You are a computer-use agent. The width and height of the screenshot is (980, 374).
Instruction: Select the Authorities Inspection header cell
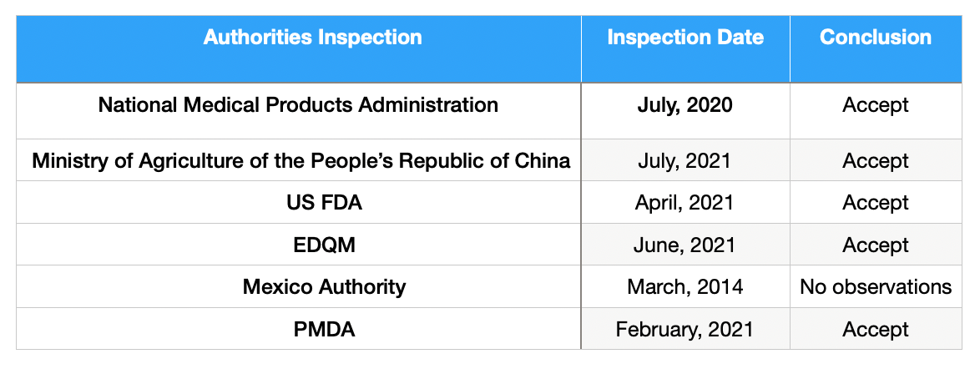pyautogui.click(x=299, y=48)
